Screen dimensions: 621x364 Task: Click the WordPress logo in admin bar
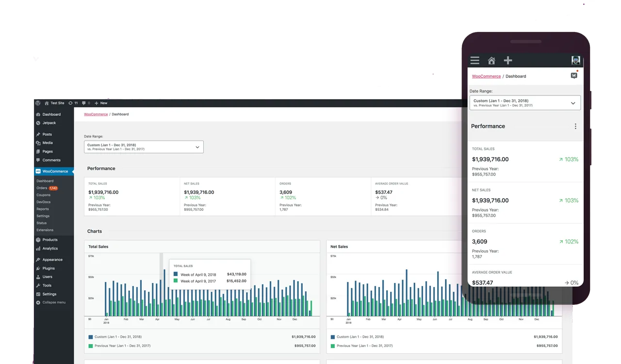pos(38,103)
